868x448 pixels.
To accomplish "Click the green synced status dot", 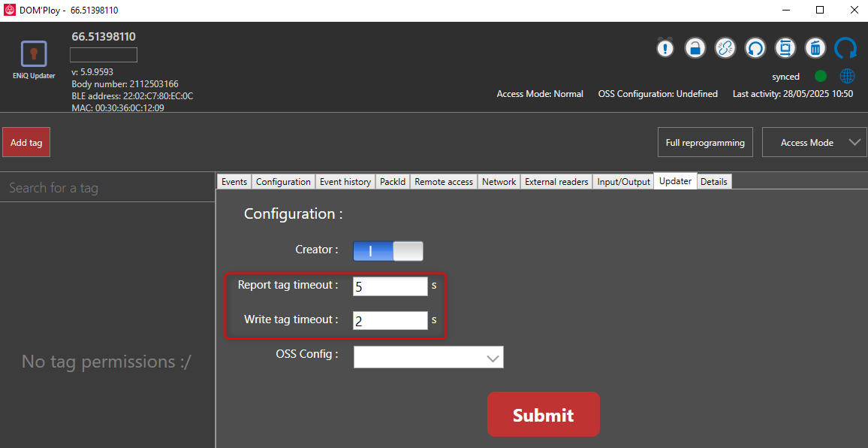I will [x=821, y=77].
